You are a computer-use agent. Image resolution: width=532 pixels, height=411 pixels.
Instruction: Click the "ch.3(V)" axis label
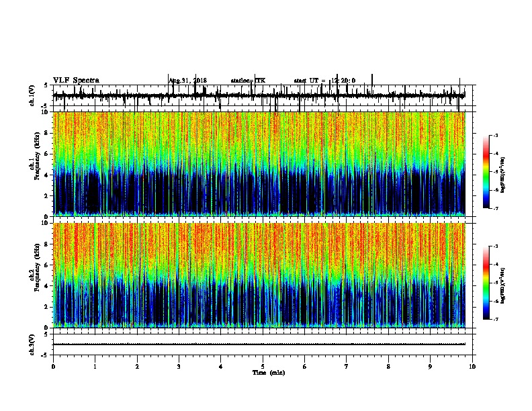point(32,345)
